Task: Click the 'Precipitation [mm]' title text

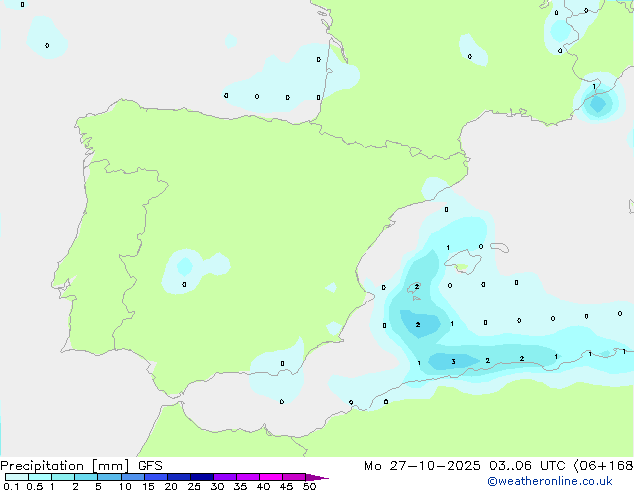Action: tap(65, 466)
